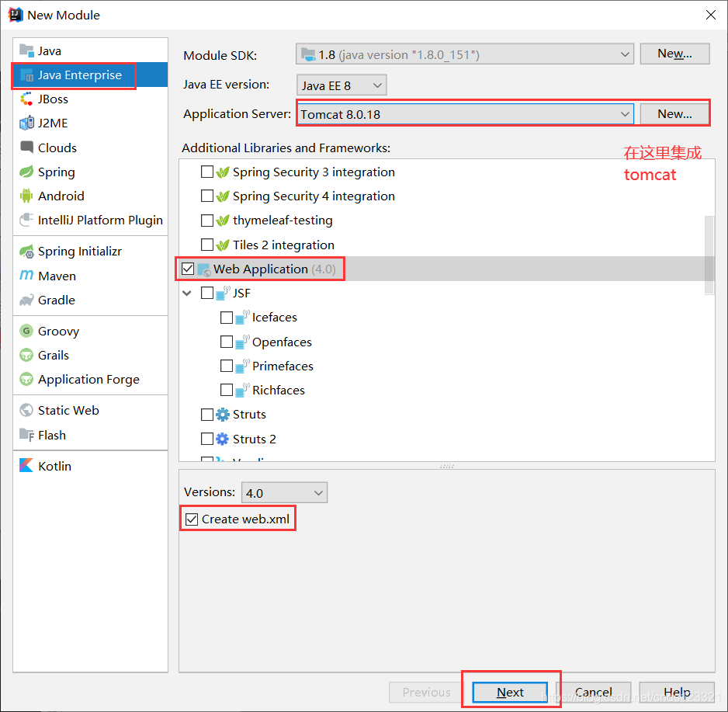The height and width of the screenshot is (712, 728).
Task: Collapse the JSF tree node
Action: (x=187, y=293)
